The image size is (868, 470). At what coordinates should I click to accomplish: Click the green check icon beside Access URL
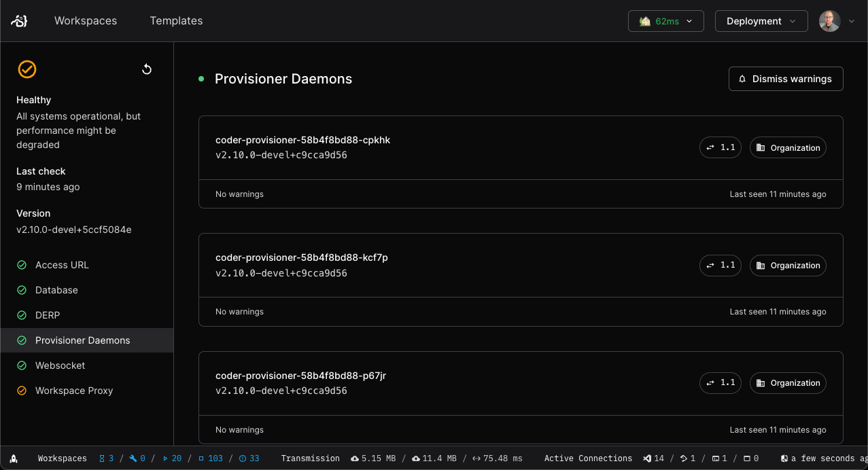(21, 265)
